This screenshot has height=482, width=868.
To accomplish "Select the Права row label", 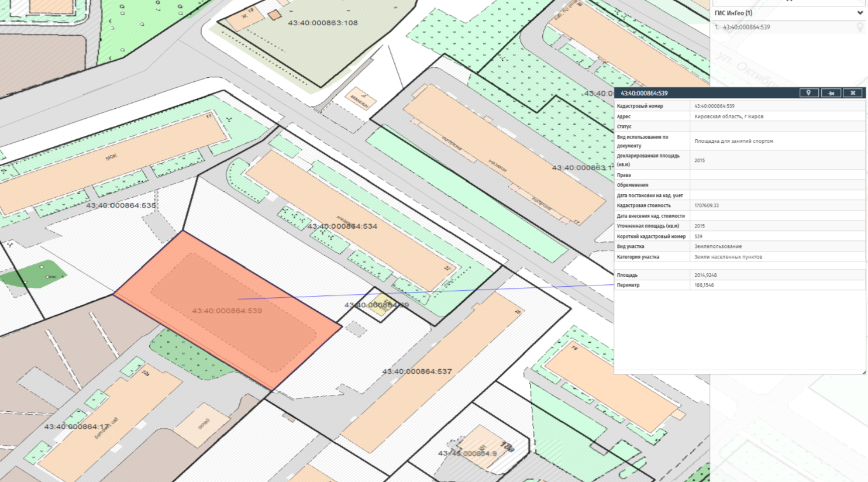I will (624, 175).
